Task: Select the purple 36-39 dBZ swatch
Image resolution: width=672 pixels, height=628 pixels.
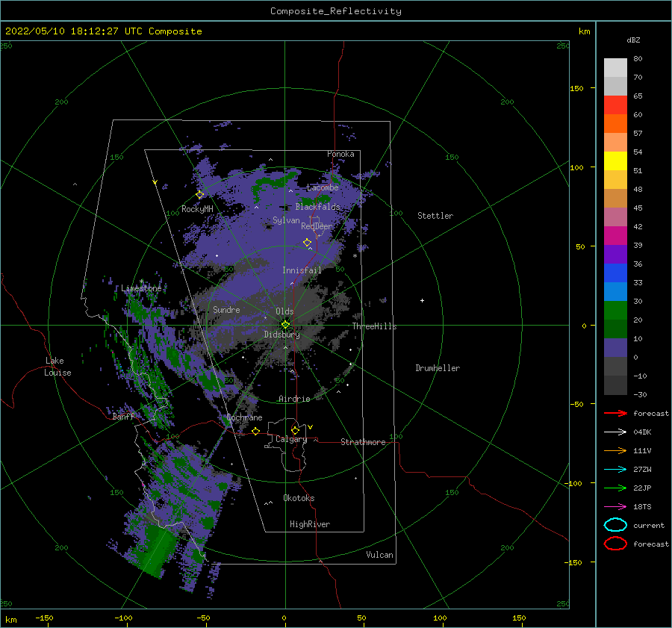Action: tap(615, 255)
